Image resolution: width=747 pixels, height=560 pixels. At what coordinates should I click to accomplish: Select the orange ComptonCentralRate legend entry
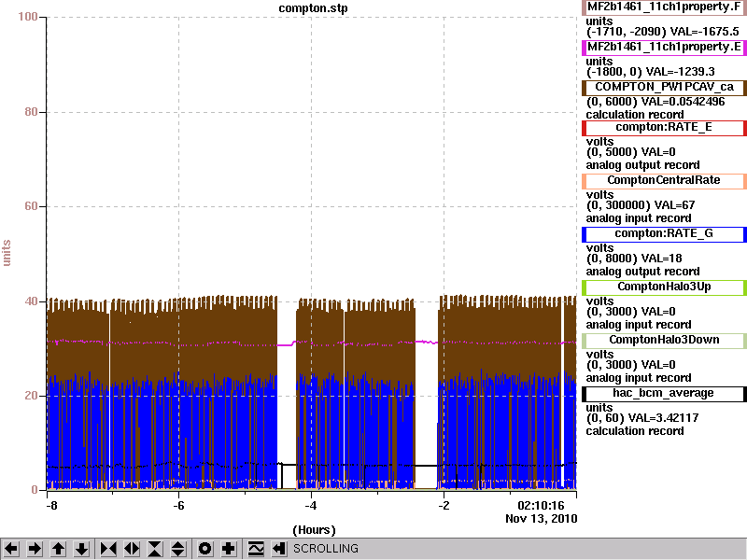click(664, 180)
